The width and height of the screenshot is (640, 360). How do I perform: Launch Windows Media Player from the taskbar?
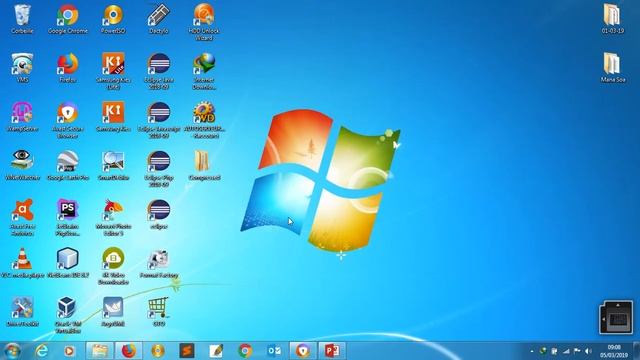(69, 351)
